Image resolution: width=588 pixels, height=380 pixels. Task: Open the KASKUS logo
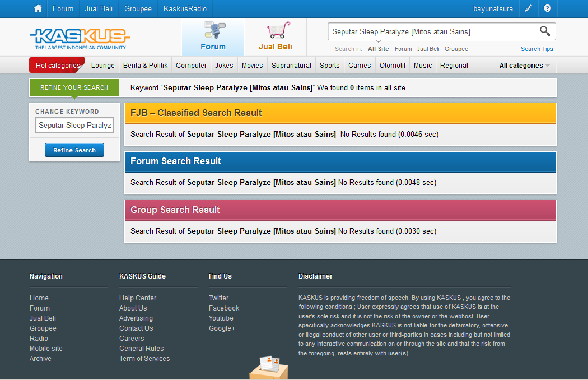point(80,39)
